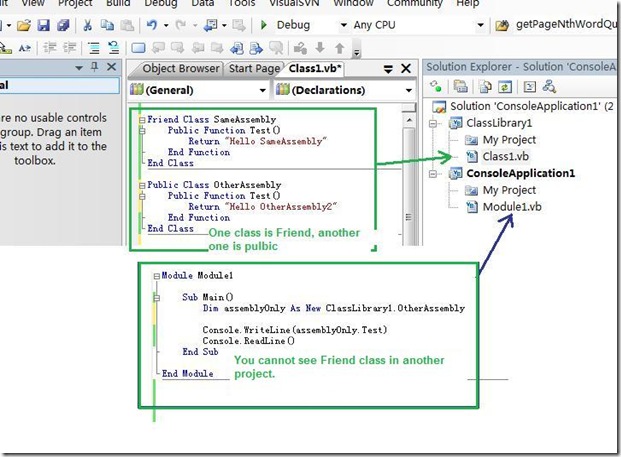Open the Toolbox panel window position dropdown
Image resolution: width=621 pixels, height=457 pixels.
pos(79,68)
